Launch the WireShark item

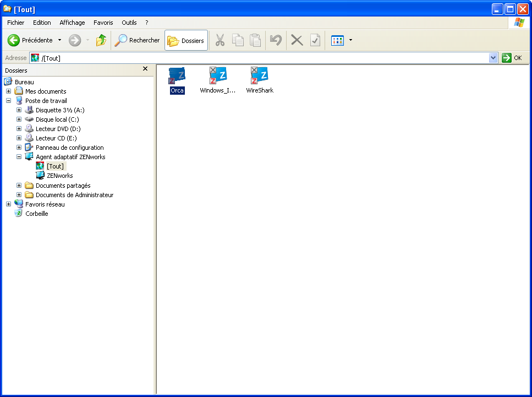(259, 77)
